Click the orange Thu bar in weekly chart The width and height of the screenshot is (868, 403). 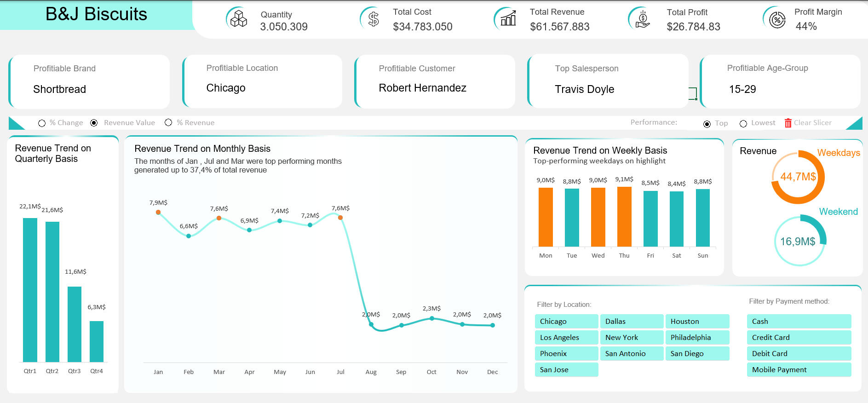[x=624, y=216]
